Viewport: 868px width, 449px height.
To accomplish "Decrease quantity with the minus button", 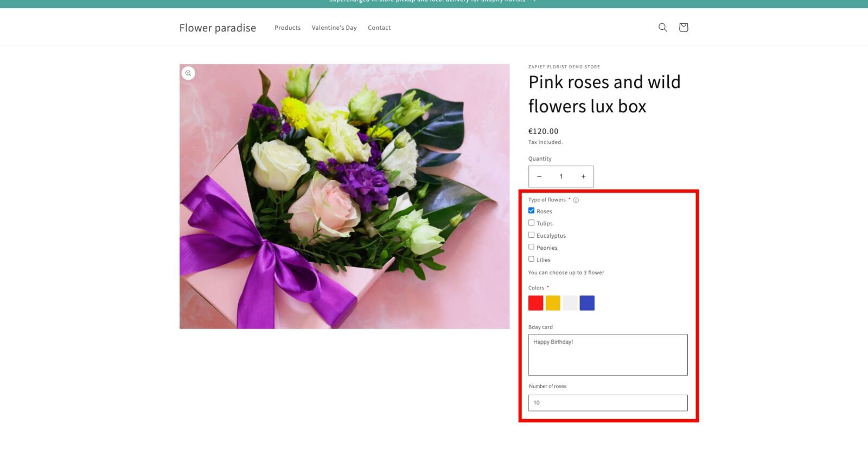I will pos(539,176).
